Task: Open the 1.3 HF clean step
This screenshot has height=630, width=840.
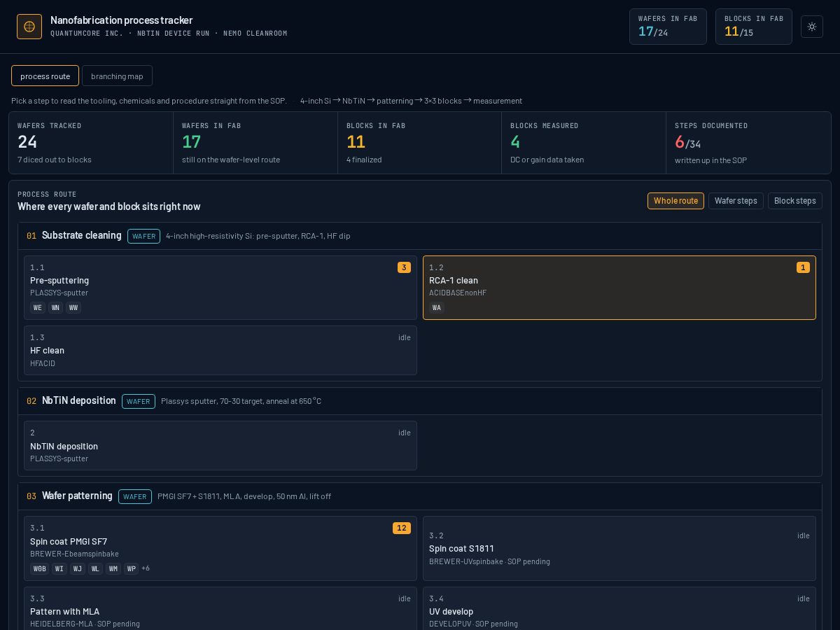Action: tap(220, 350)
